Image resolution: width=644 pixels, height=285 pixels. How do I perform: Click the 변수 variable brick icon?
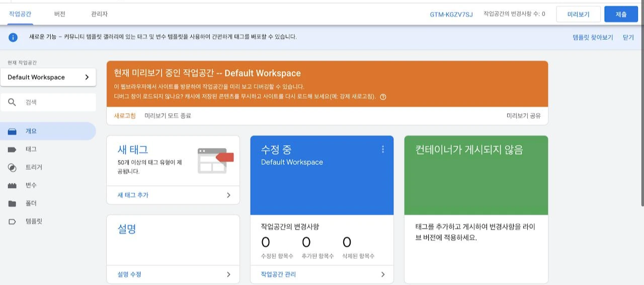[x=13, y=185]
